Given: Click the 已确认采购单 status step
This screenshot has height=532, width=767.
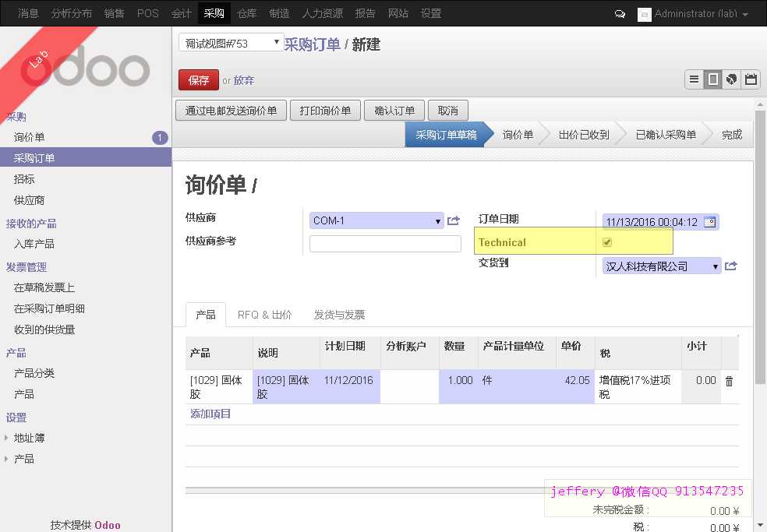Looking at the screenshot, I should pyautogui.click(x=666, y=135).
